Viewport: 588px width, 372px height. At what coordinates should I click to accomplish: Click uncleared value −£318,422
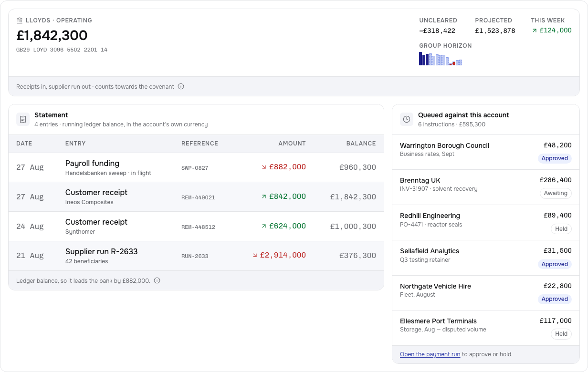coord(437,31)
